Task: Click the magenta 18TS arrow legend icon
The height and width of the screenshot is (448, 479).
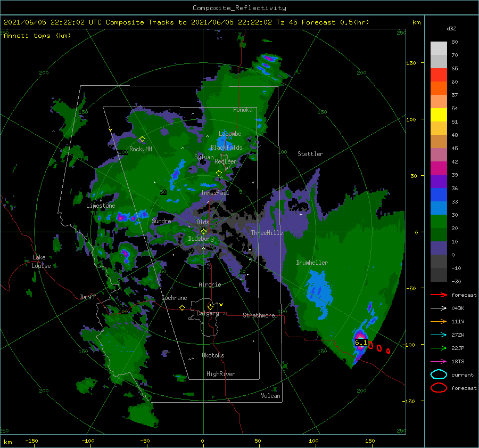Action: click(439, 361)
